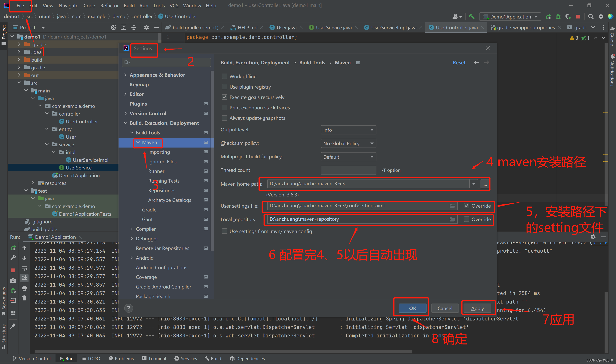This screenshot has height=364, width=616.
Task: Open Search Everywhere magnifier icon
Action: pos(591,16)
